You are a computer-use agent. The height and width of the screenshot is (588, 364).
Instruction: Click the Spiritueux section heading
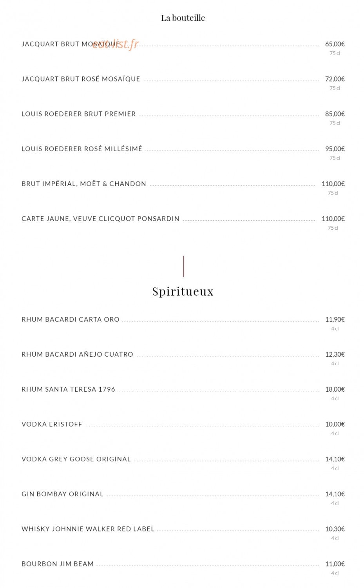pyautogui.click(x=183, y=291)
